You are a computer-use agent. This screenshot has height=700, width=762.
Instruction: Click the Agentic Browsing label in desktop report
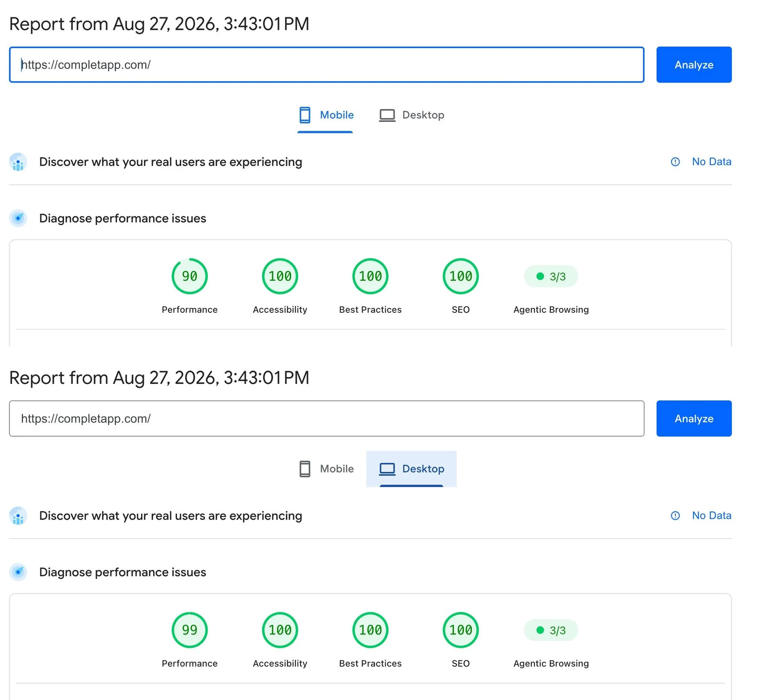(551, 663)
